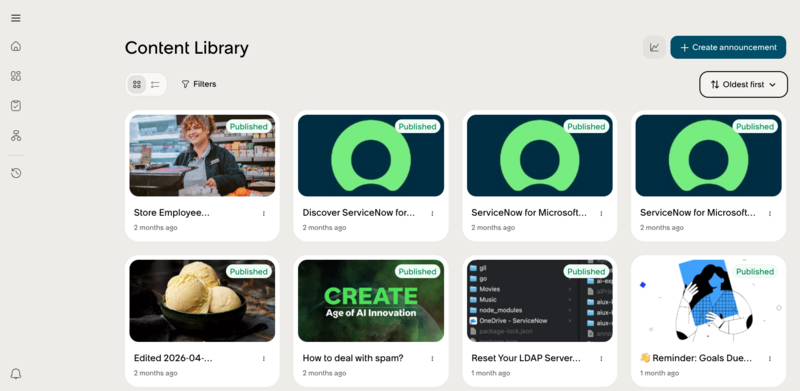Open the analytics chart icon button
Screen dimensions: 800x391
tap(654, 47)
